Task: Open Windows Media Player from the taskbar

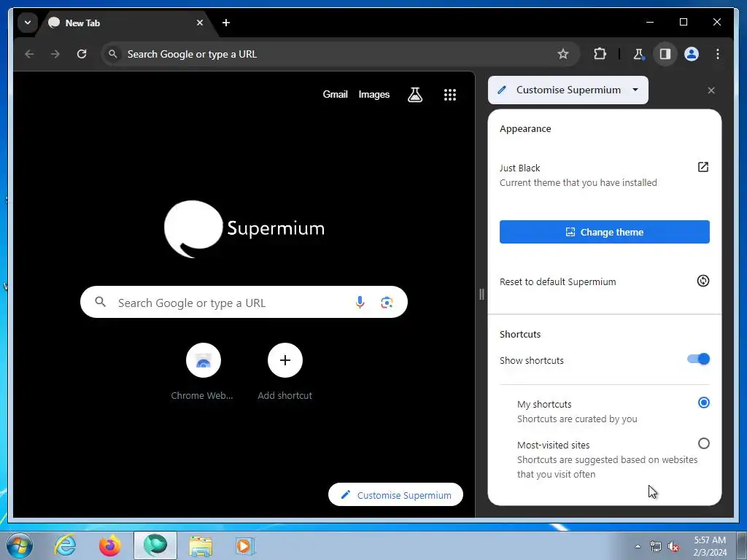Action: pos(245,545)
